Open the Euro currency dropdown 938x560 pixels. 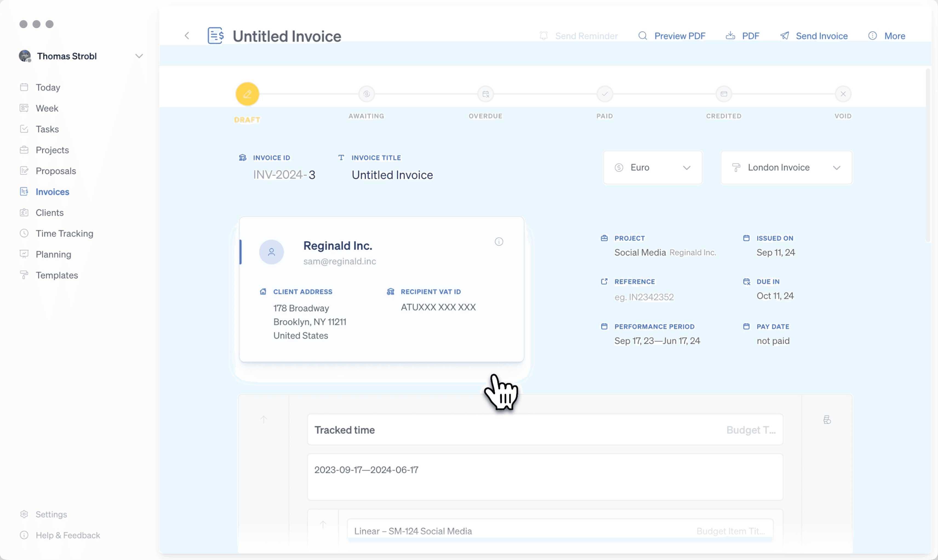(x=653, y=168)
